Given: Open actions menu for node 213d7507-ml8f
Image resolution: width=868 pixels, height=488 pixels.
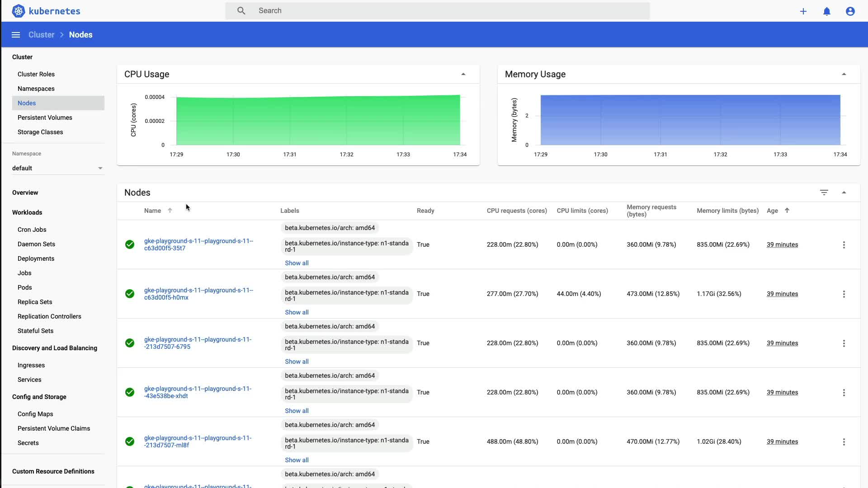Looking at the screenshot, I should pyautogui.click(x=844, y=442).
